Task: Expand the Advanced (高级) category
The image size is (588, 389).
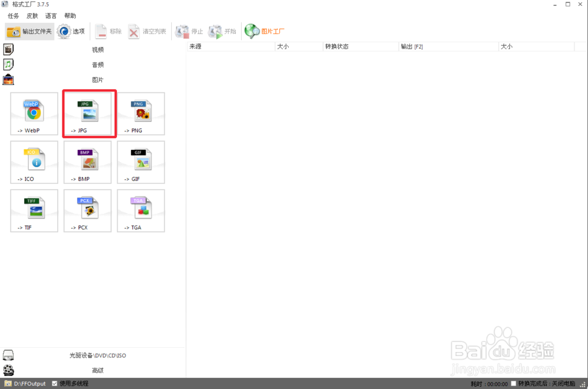Action: point(98,370)
